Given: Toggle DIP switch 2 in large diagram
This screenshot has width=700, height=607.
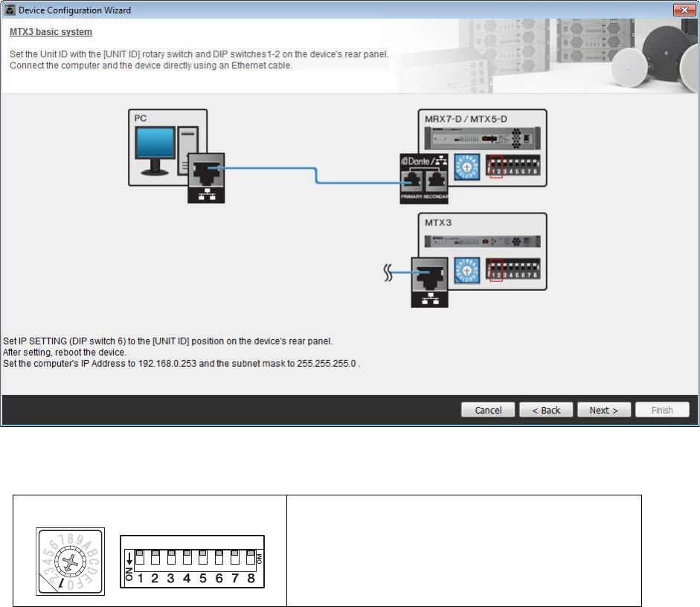Looking at the screenshot, I should 155,557.
